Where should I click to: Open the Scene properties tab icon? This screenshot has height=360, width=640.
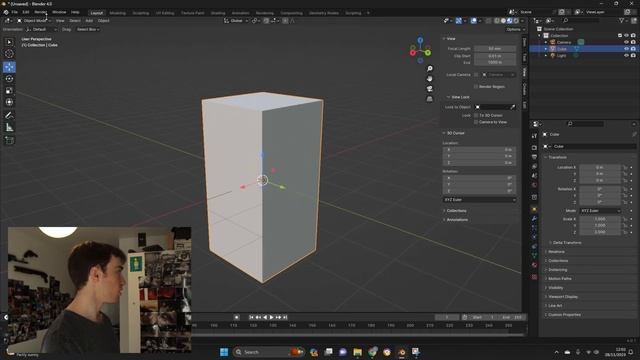coord(534,176)
